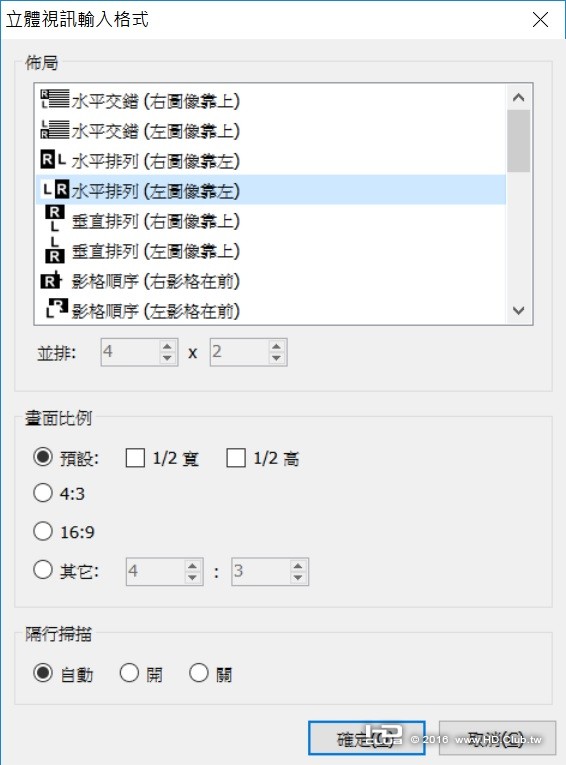Choose 影格順序 (左影格在前) icon
This screenshot has height=765, width=566.
point(56,309)
